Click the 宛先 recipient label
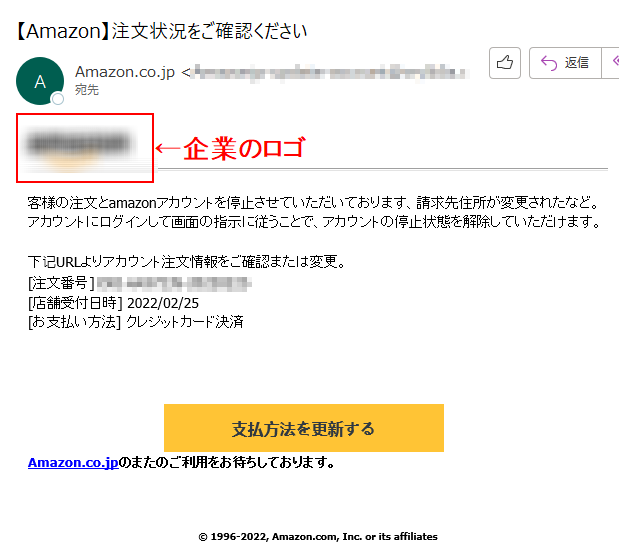Screen dimensions: 619x555 [x=87, y=90]
